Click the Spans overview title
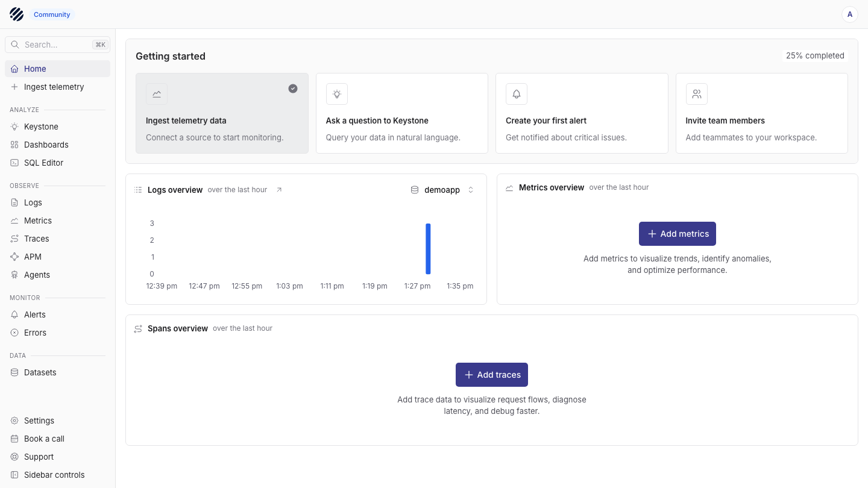Screen dimensions: 868x488 178,328
